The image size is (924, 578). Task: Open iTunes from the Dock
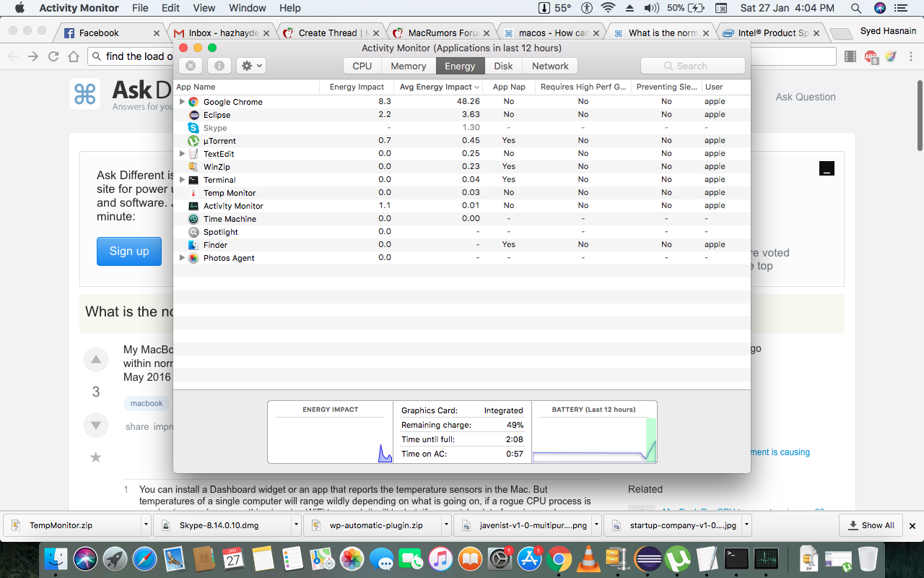(x=440, y=558)
